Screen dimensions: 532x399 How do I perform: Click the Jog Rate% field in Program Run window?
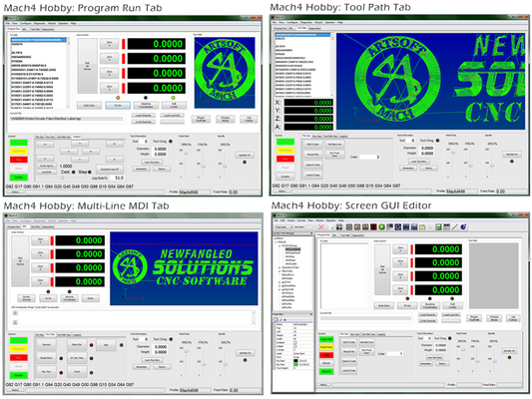click(x=117, y=178)
